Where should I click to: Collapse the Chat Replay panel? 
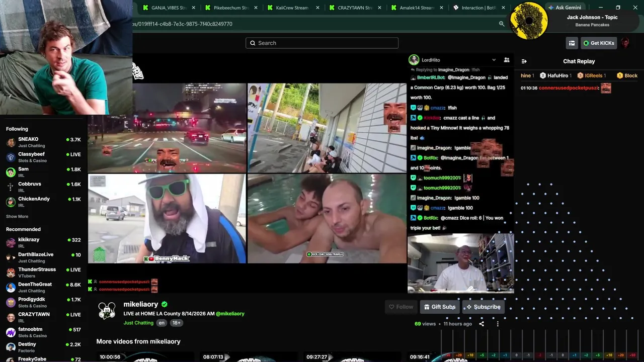524,61
